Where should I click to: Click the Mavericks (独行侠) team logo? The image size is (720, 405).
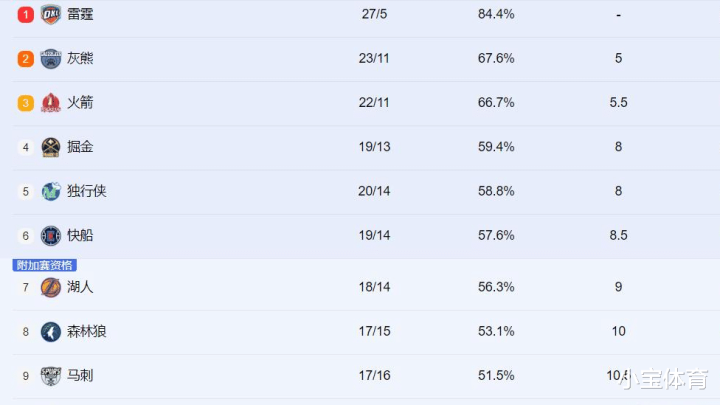(51, 191)
